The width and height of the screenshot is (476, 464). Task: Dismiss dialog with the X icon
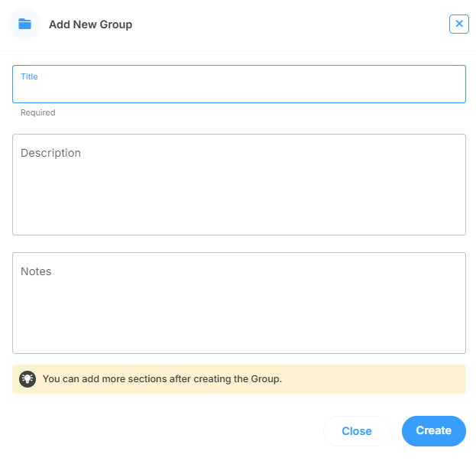point(458,24)
